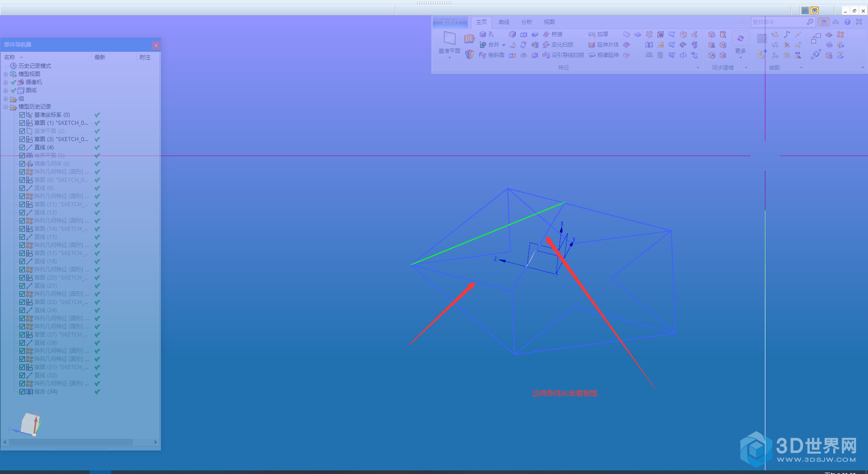The height and width of the screenshot is (474, 868).
Task: Open the 合并 dropdown arrow
Action: (x=504, y=45)
